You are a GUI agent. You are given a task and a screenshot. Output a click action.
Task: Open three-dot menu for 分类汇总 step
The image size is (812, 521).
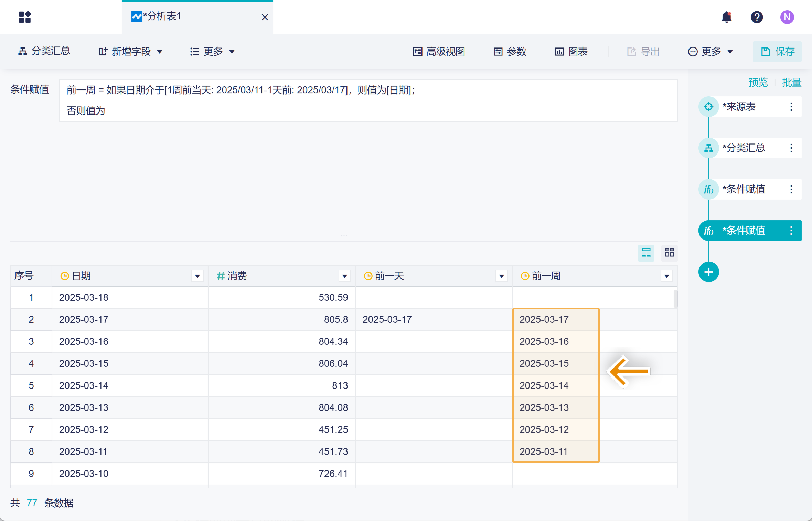tap(791, 148)
